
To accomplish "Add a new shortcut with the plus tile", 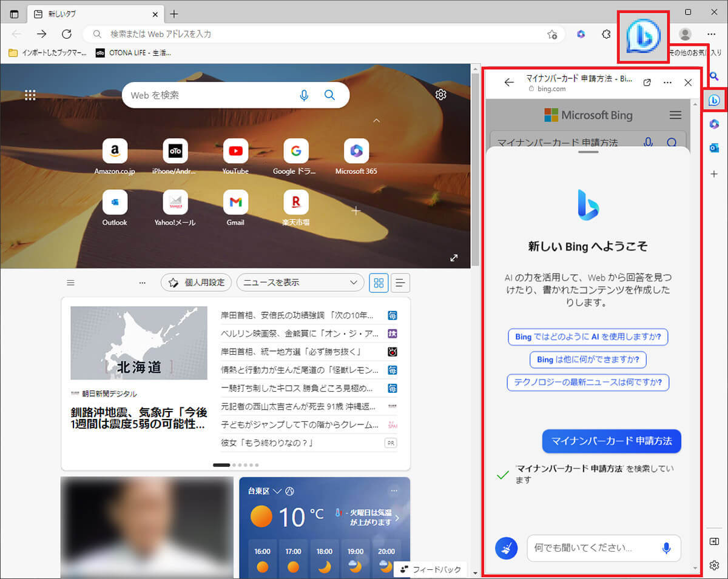I will click(x=356, y=211).
